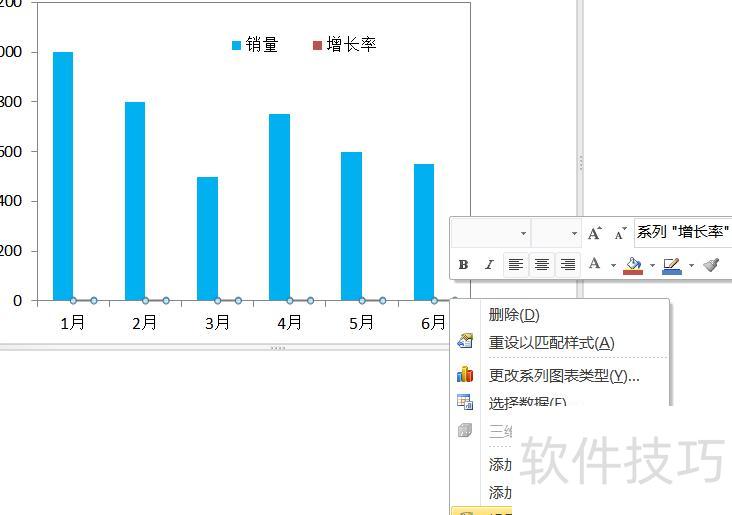Open font color dropdown arrow
Viewport: 732px width, 515px height.
point(613,266)
